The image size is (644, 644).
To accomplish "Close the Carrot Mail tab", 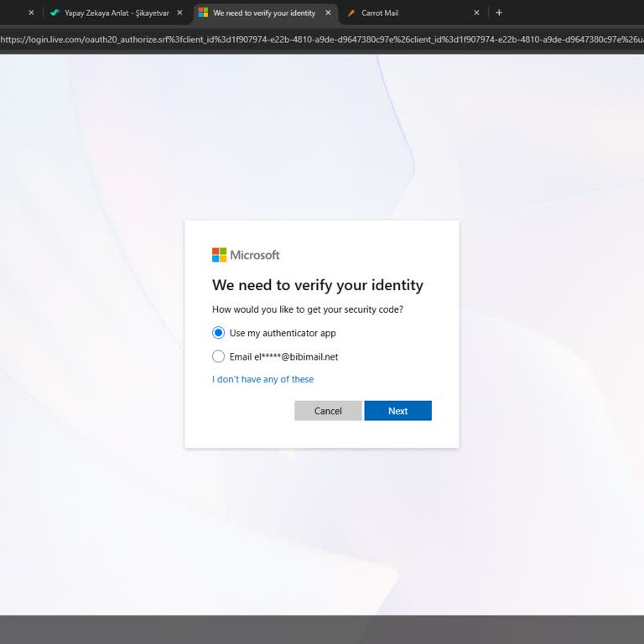I will 476,13.
